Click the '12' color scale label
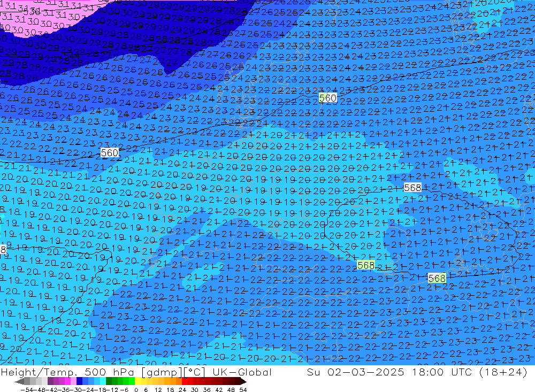The image size is (535, 392). point(158,390)
